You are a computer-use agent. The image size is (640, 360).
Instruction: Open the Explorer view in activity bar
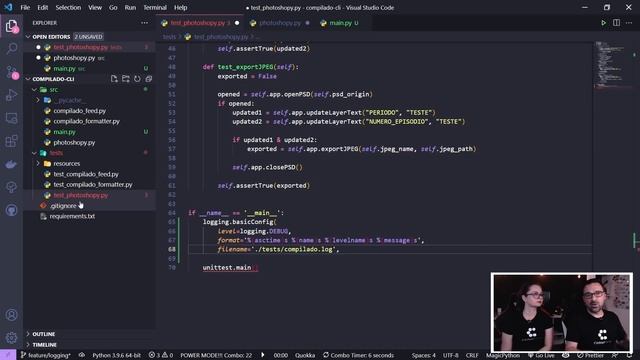(x=11, y=27)
